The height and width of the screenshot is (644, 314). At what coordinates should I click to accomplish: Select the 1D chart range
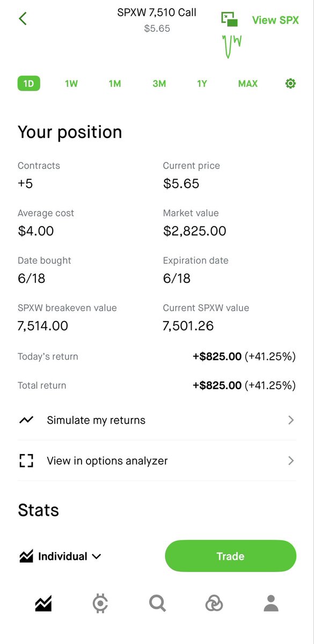click(x=29, y=83)
